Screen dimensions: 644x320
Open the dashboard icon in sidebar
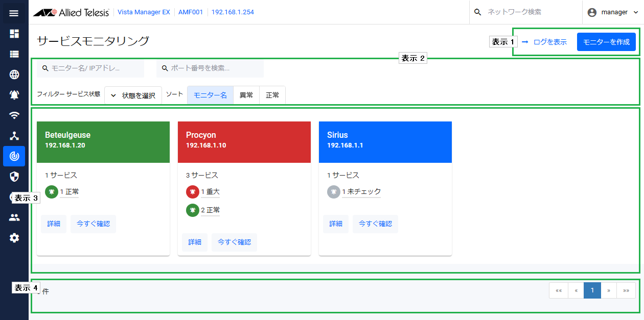tap(14, 34)
